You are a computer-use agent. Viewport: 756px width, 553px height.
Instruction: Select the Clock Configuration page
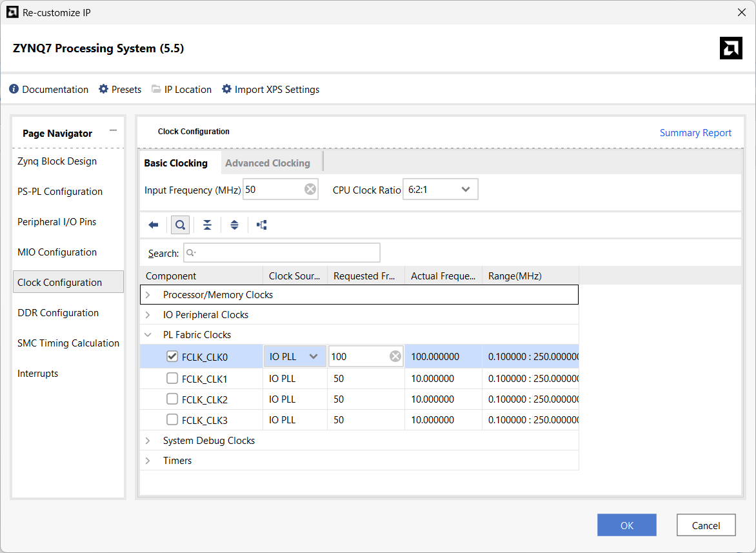click(68, 282)
